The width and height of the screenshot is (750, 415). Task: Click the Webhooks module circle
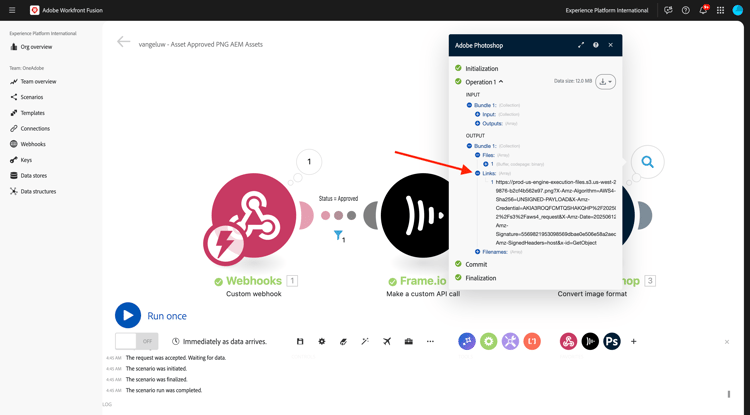(x=254, y=216)
